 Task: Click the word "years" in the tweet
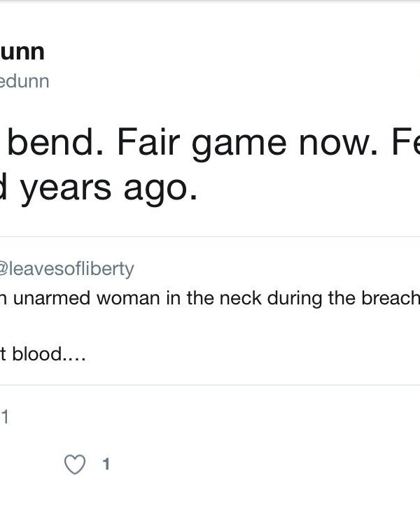pyautogui.click(x=66, y=188)
